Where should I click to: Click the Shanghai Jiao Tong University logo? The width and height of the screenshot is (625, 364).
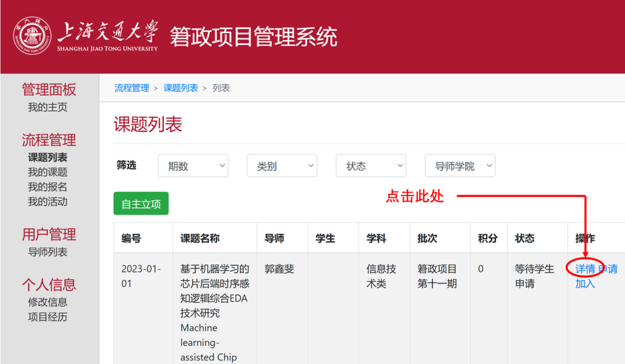pyautogui.click(x=32, y=36)
